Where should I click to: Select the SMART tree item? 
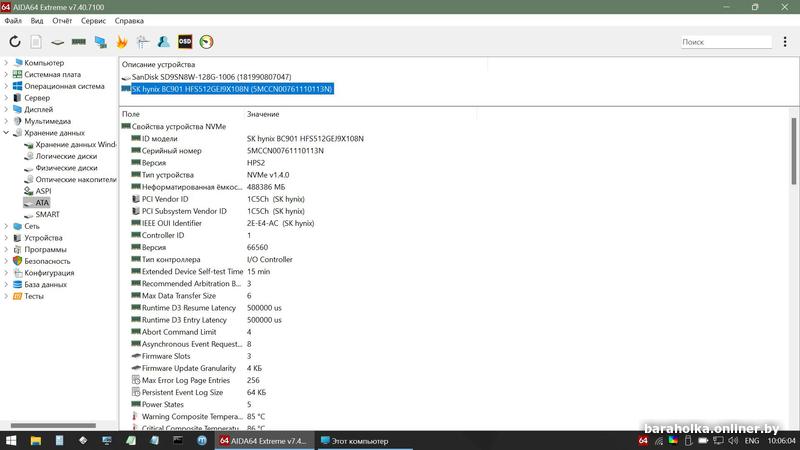(47, 214)
